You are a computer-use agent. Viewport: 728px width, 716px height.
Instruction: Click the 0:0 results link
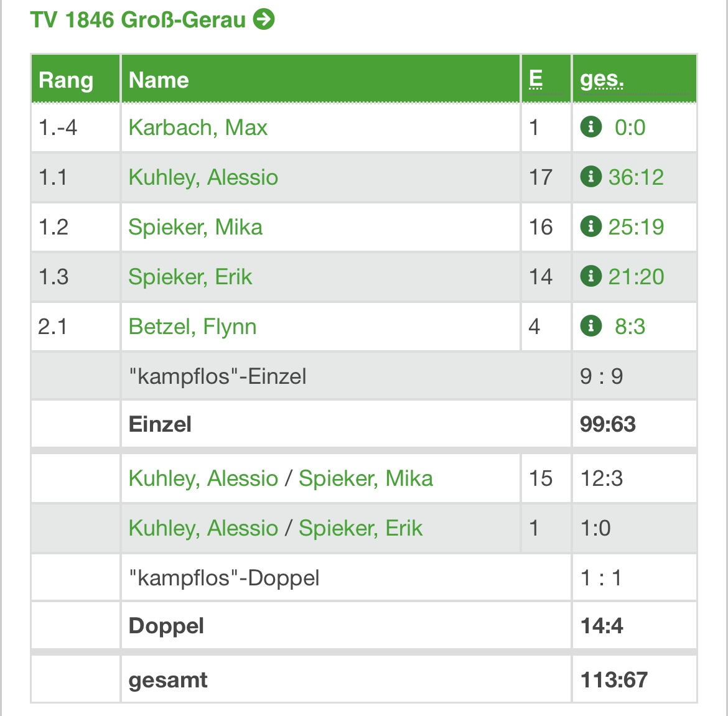click(630, 128)
